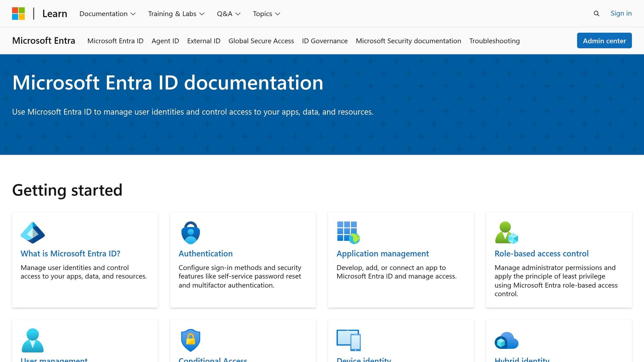Viewport: 644px width, 362px height.
Task: Click the 'Getting started' heading
Action: point(67,190)
